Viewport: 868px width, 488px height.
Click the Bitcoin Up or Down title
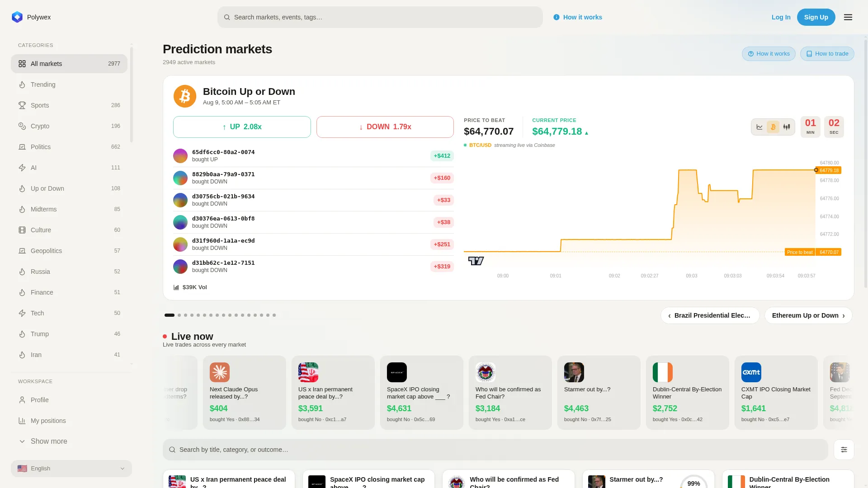pyautogui.click(x=249, y=92)
